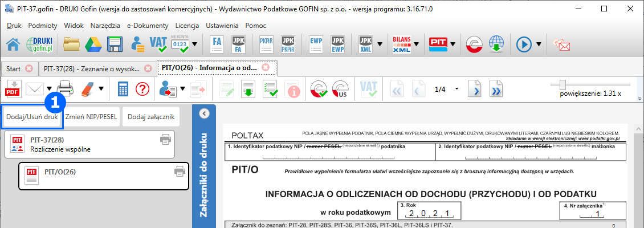Click the 3. Rok year field

coord(430,211)
